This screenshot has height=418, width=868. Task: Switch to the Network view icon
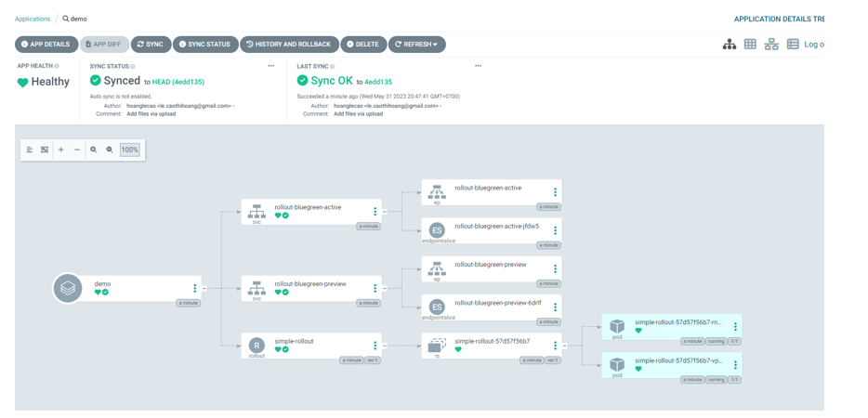(x=771, y=45)
